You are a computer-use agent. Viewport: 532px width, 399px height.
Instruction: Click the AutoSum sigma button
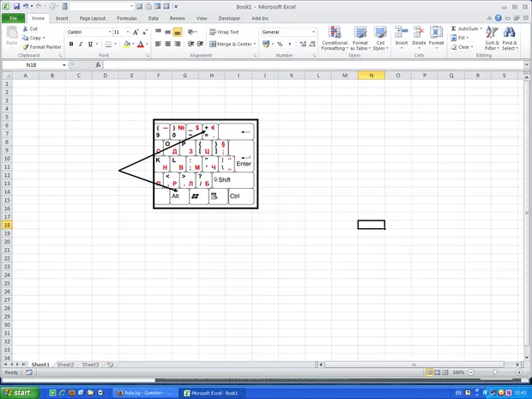click(453, 28)
